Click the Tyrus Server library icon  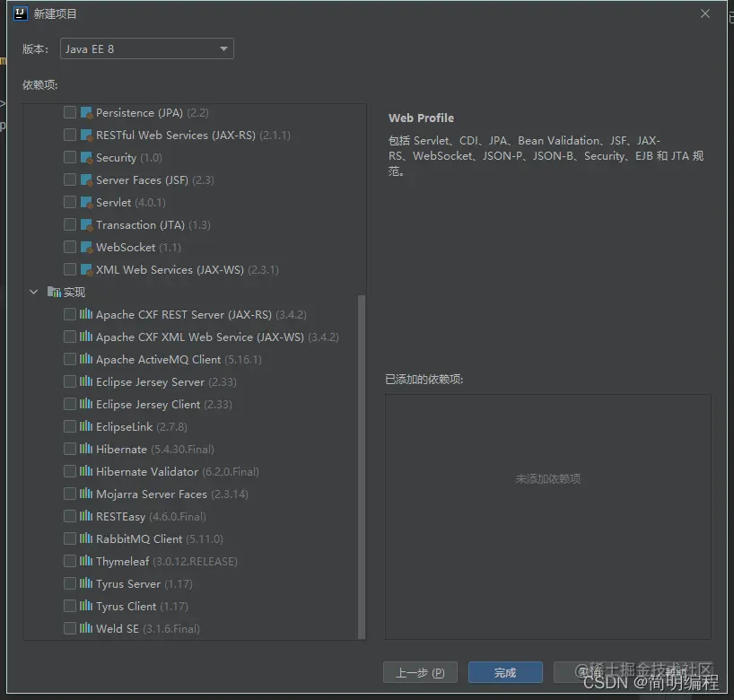point(85,583)
